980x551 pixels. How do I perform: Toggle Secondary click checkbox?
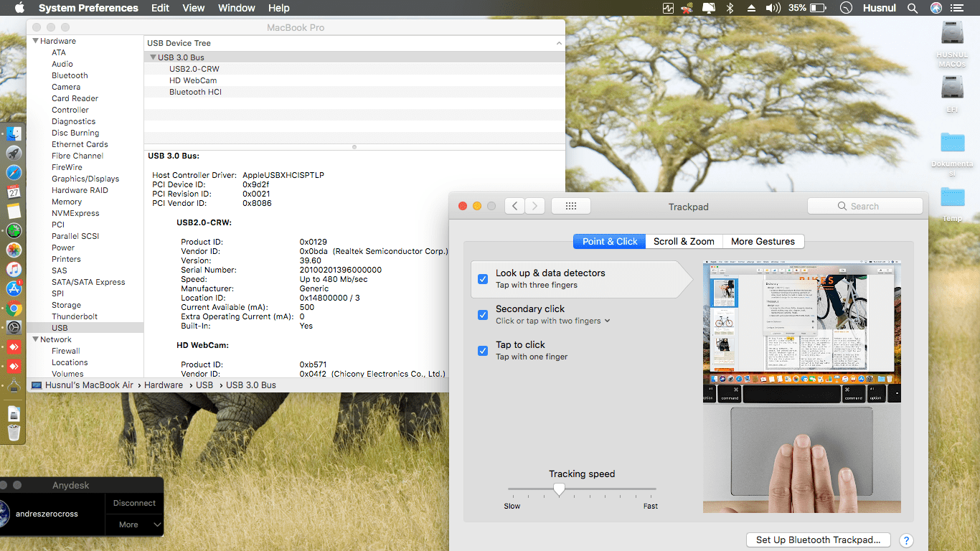483,315
